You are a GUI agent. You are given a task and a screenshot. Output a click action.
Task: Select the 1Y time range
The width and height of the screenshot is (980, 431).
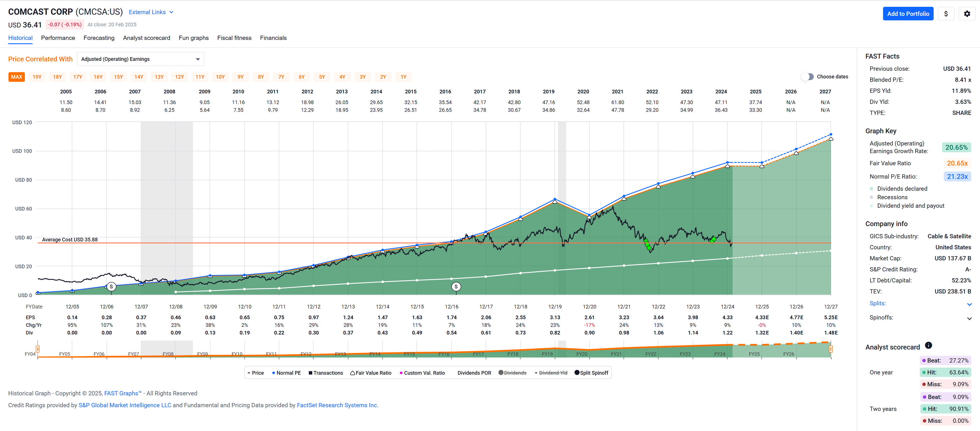pos(403,77)
